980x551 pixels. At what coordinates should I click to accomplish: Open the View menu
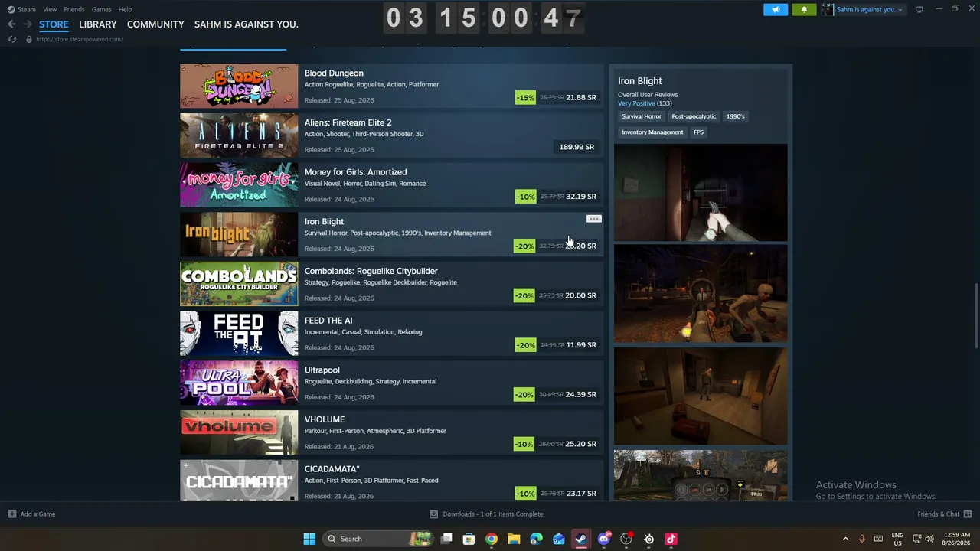[x=50, y=9]
